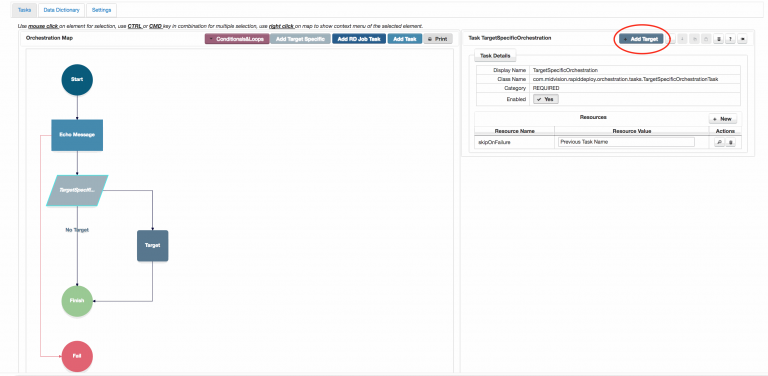The image size is (768, 376).
Task: Click the paste task icon
Action: coord(706,39)
